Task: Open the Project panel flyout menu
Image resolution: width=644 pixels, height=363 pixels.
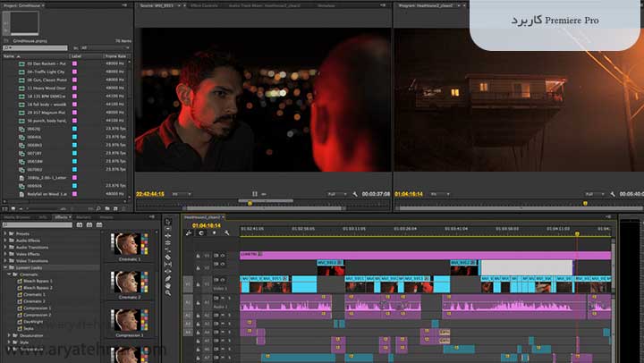Action: pos(124,5)
